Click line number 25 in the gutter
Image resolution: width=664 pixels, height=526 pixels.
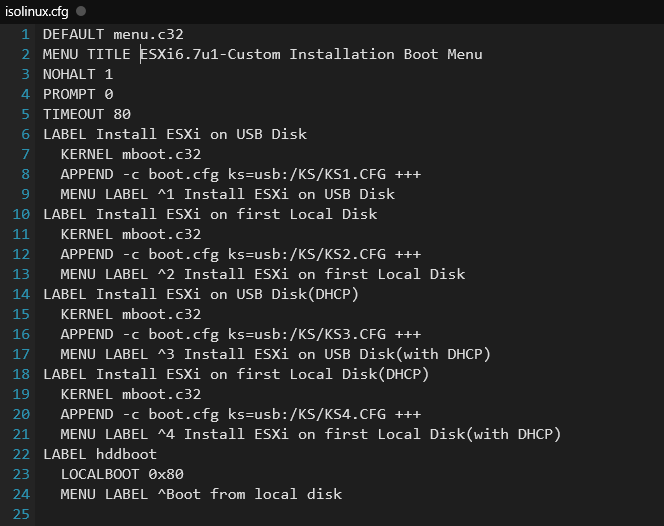[x=21, y=514]
